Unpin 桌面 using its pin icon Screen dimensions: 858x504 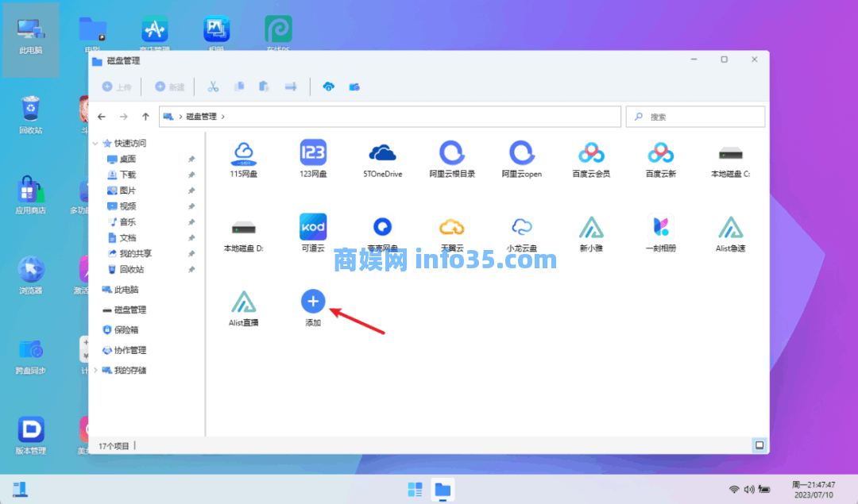(x=191, y=159)
